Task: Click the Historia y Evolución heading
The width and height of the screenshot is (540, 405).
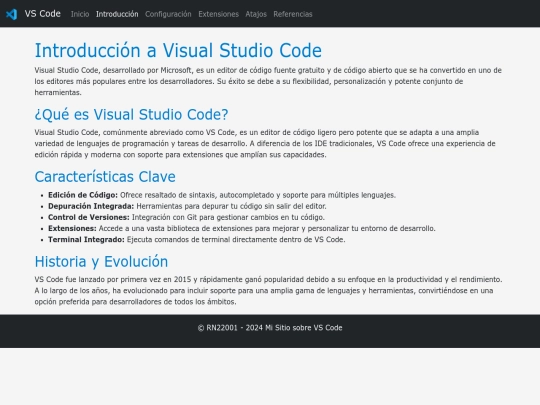Action: tap(101, 262)
